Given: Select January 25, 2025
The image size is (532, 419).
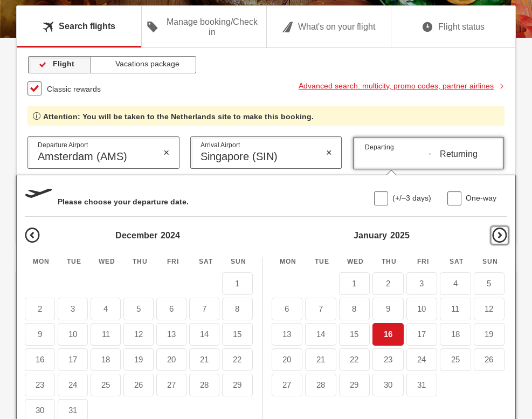Looking at the screenshot, I should [455, 360].
